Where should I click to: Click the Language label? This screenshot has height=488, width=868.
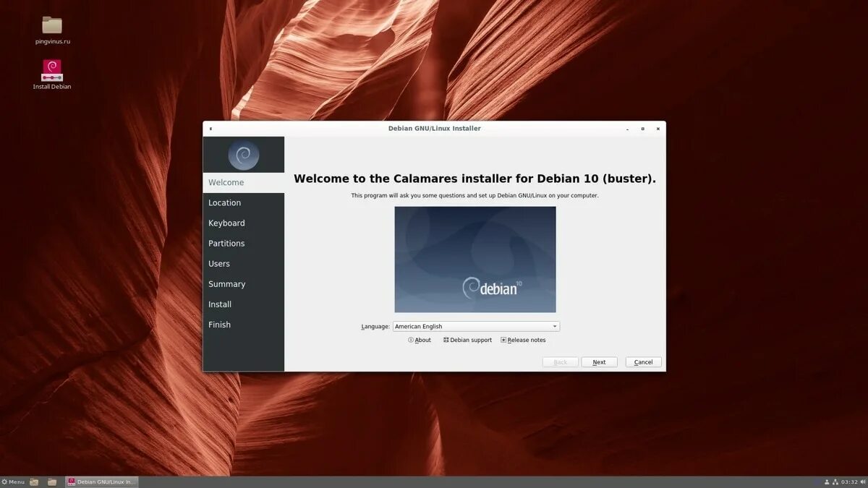375,327
